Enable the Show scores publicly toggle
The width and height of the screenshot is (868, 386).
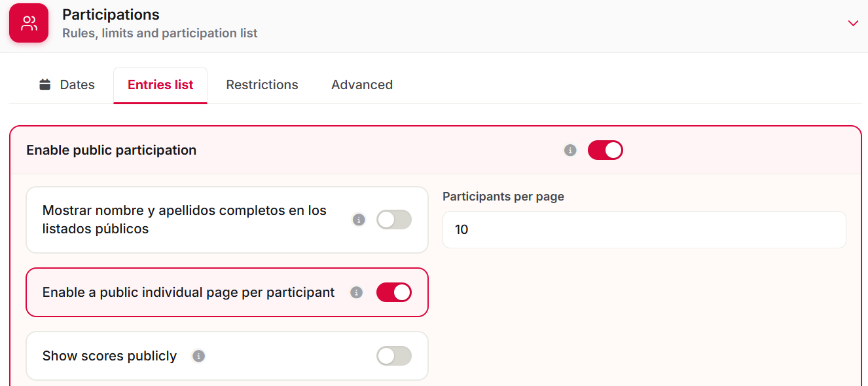394,356
